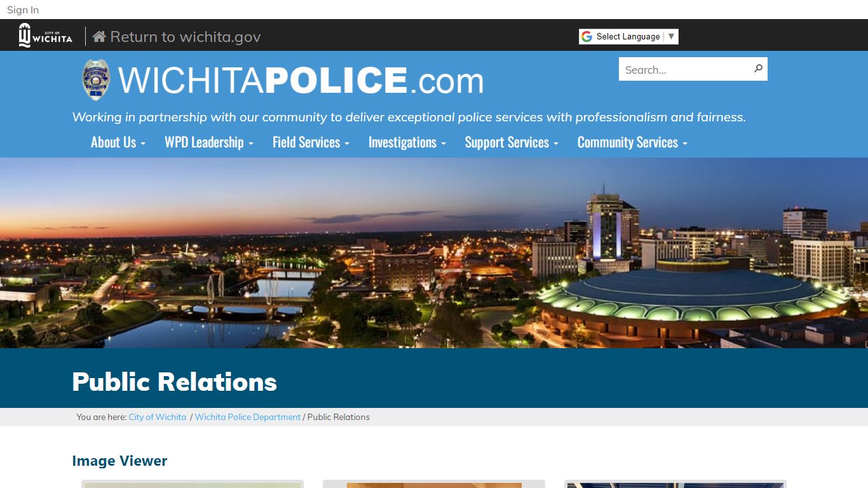The height and width of the screenshot is (488, 868).
Task: Click the Google logo in language selector
Action: pyautogui.click(x=587, y=37)
